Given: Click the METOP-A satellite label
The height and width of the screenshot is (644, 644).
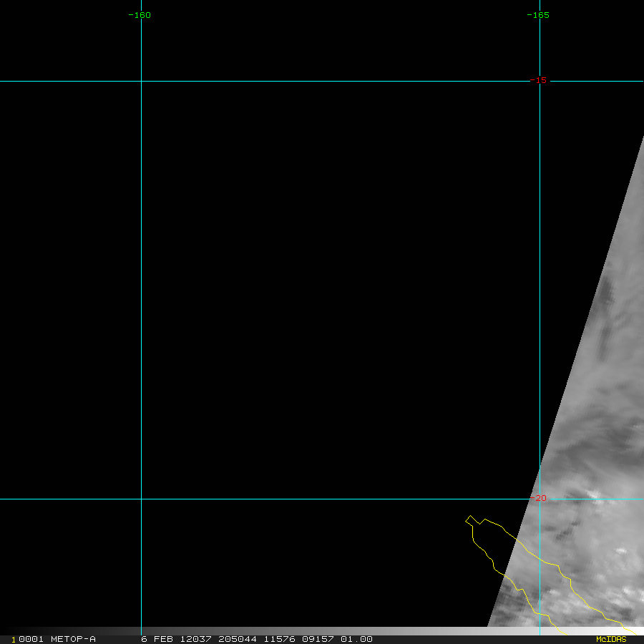Looking at the screenshot, I should tap(73, 639).
